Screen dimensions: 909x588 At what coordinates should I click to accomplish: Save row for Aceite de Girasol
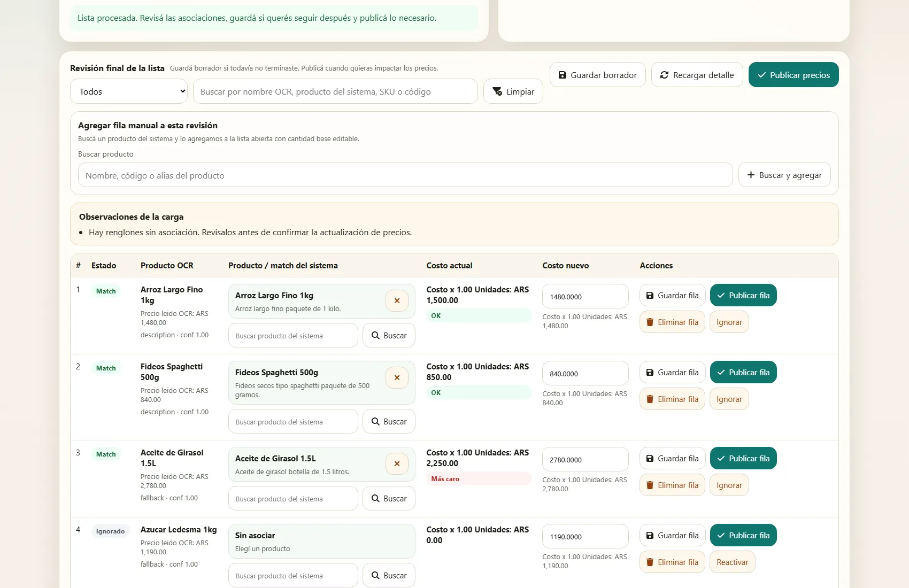(x=673, y=459)
